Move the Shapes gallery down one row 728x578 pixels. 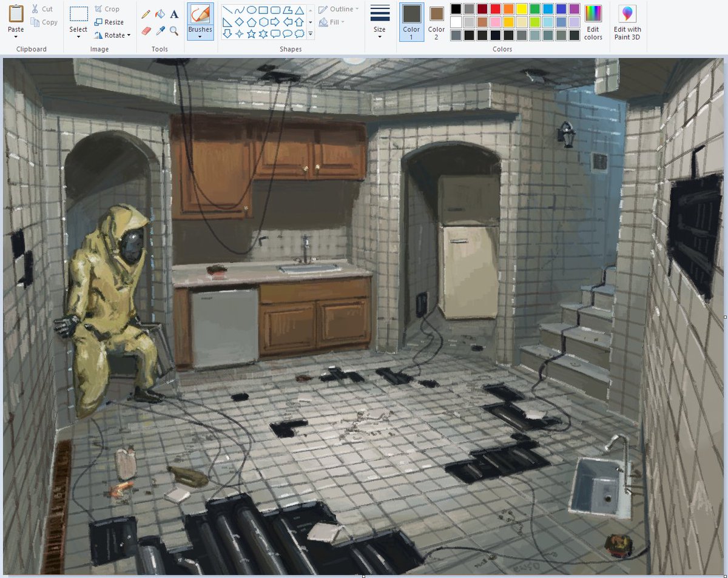point(311,22)
